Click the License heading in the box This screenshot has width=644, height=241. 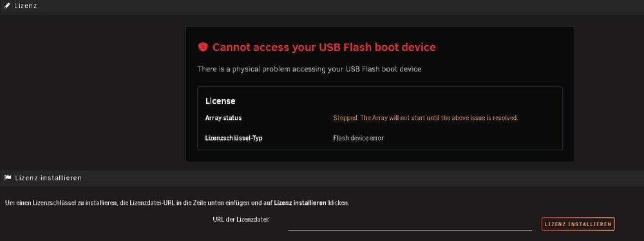220,101
